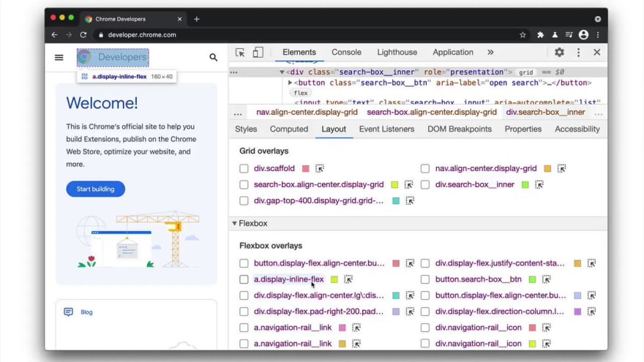Reveal div.gap-top-400 grid element icon
The image size is (644, 362).
click(410, 200)
